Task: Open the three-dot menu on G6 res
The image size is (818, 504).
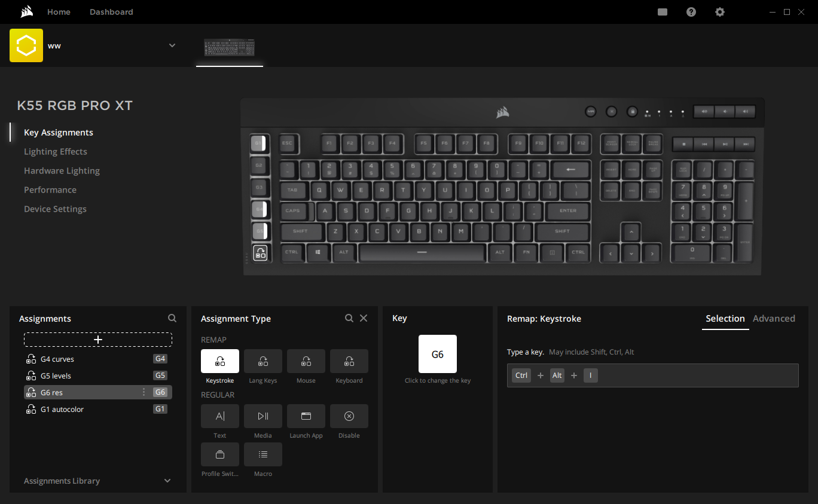Action: (x=144, y=392)
